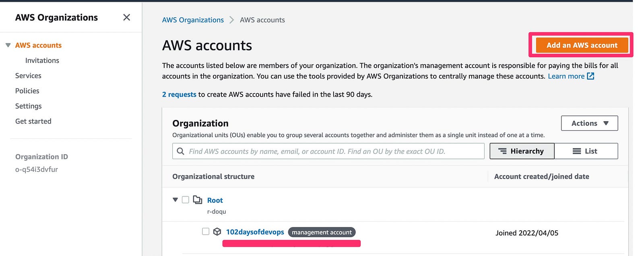Switch to List view
This screenshot has height=256, width=644.
click(x=586, y=151)
